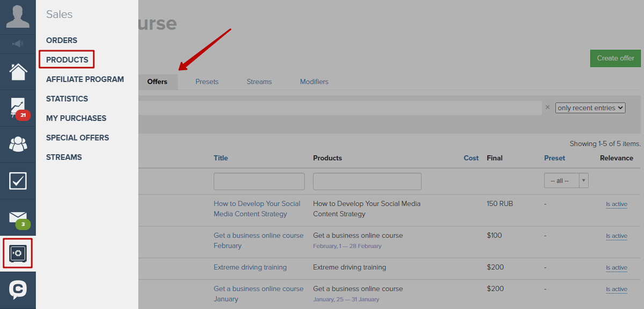Click the Sales menu heading
644x309 pixels.
[x=59, y=14]
